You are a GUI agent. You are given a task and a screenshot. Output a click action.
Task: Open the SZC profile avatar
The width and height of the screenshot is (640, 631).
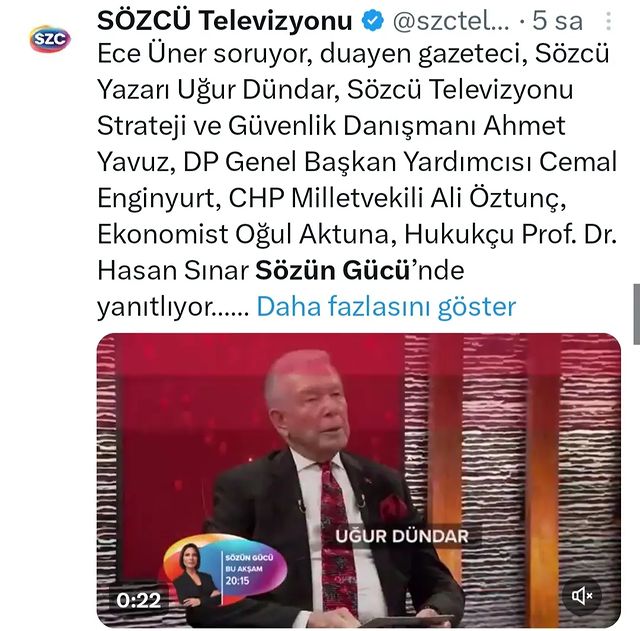coord(50,39)
